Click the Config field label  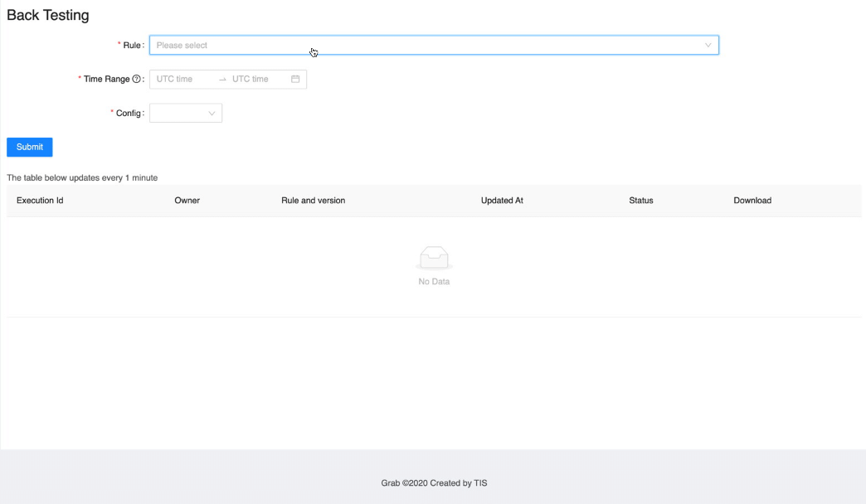tap(129, 114)
